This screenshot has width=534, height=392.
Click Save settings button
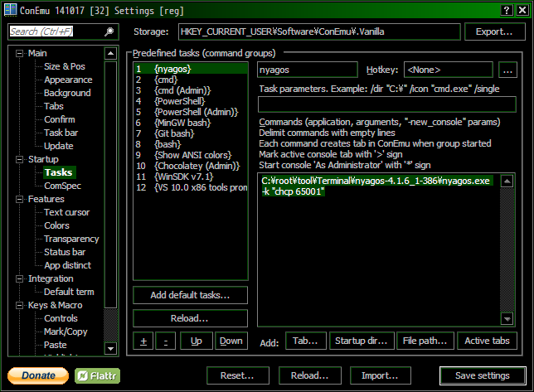[x=483, y=375]
